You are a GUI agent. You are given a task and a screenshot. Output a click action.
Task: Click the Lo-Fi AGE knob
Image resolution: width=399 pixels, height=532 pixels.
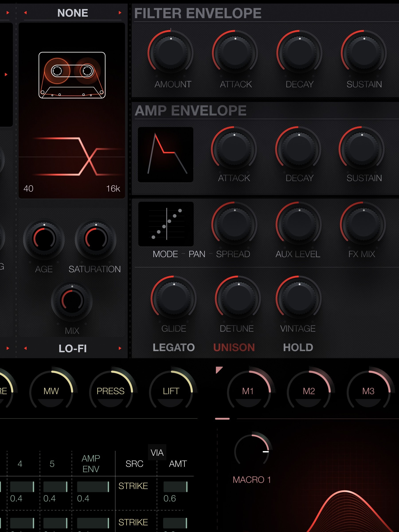coord(44,240)
